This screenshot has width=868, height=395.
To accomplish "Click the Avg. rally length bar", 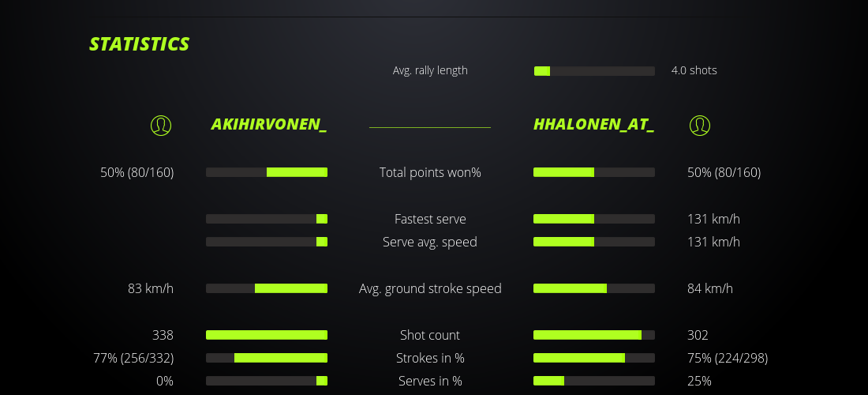I will 594,71.
